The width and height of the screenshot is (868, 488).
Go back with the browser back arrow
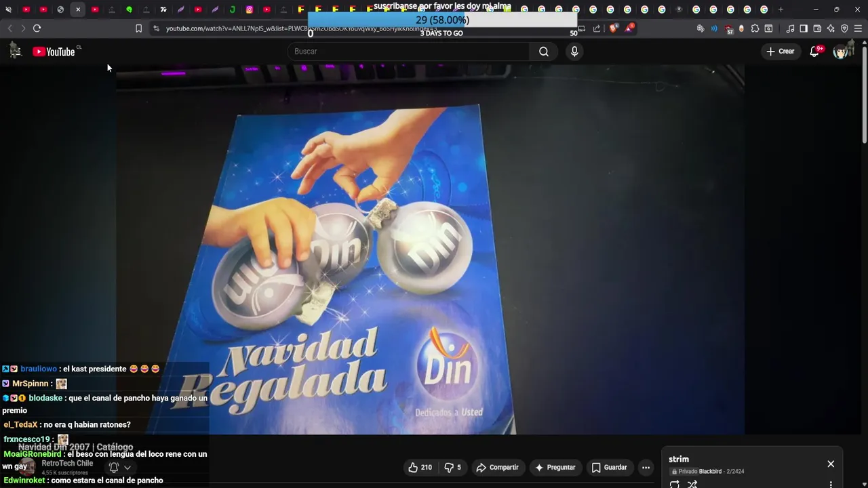click(x=9, y=28)
